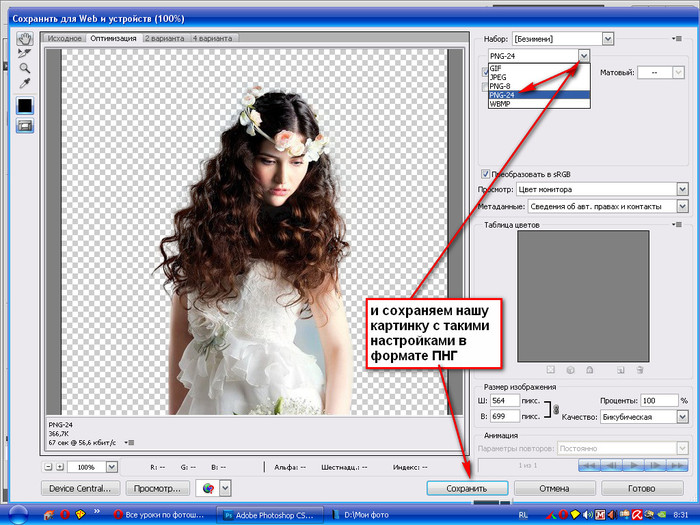Select the Hand tool
700x525 pixels.
(25, 39)
